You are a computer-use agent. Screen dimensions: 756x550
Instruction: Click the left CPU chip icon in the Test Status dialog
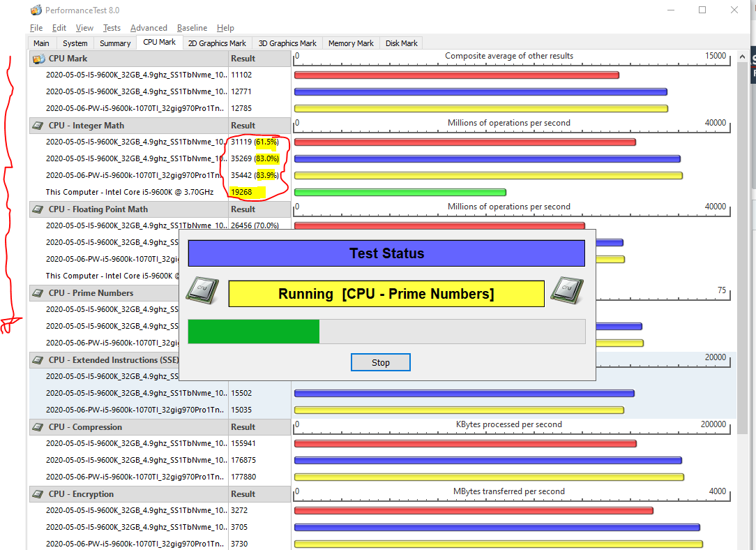[202, 290]
